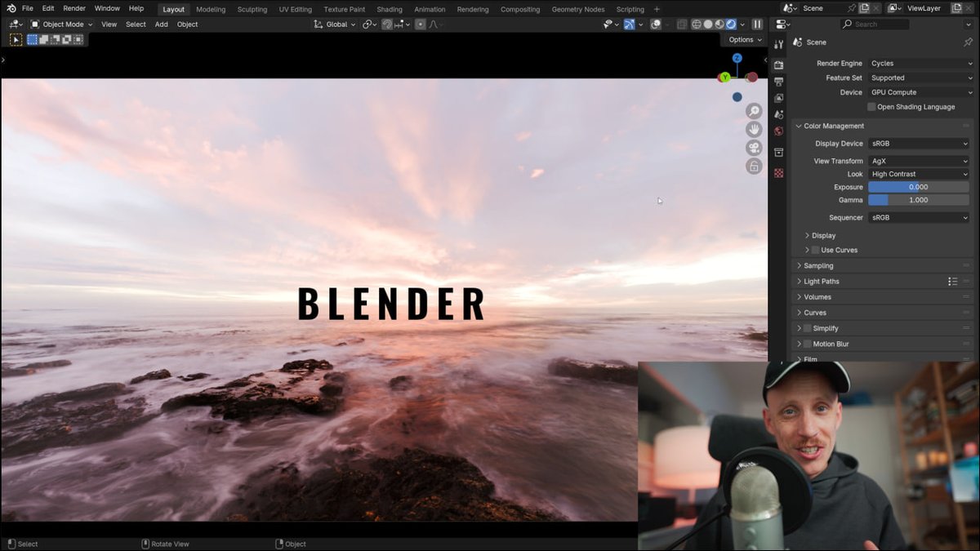Screen dimensions: 980x551
Task: Switch to the Compositing workspace tab
Action: click(x=520, y=10)
